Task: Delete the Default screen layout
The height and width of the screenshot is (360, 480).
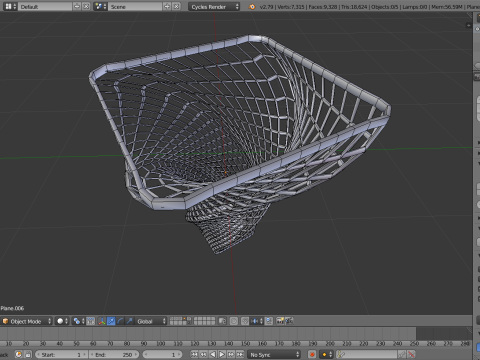Action: pos(86,6)
